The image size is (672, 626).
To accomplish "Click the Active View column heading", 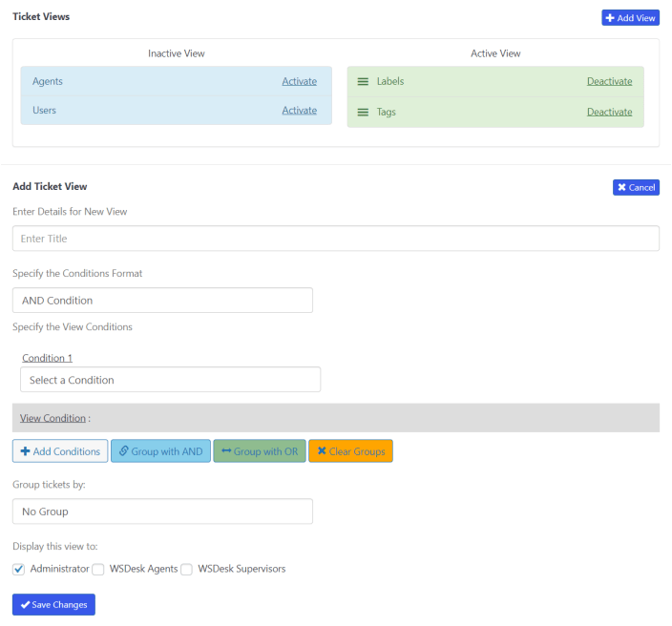I will click(495, 53).
